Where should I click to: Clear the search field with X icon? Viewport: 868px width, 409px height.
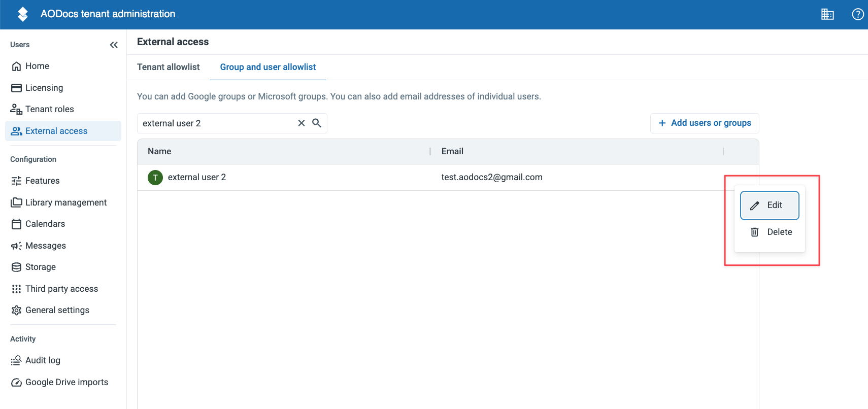point(302,123)
